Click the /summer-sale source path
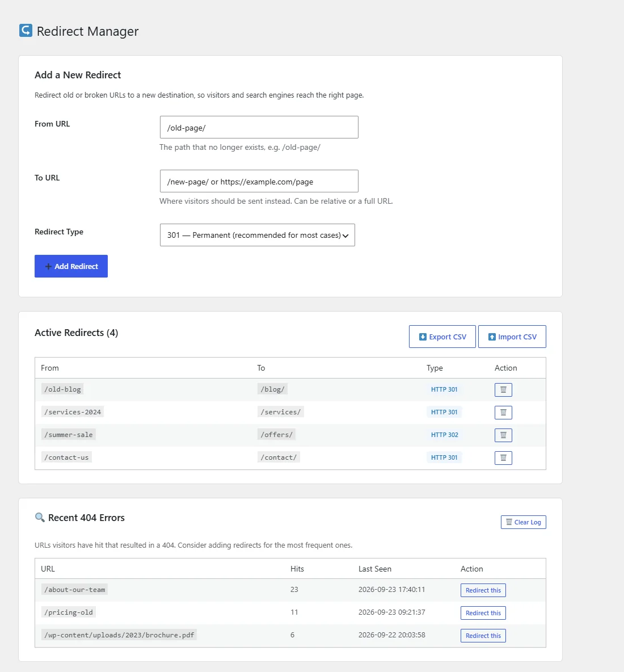The image size is (624, 672). [69, 435]
